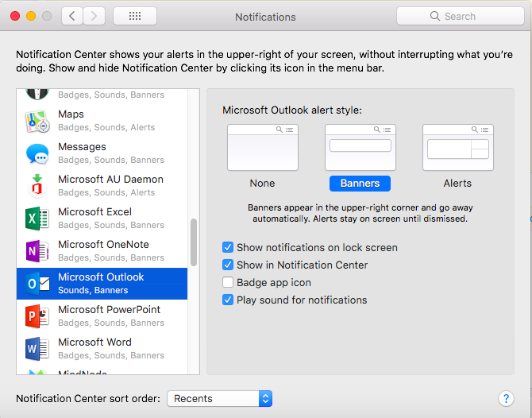Click the Microsoft Outlook icon in list
532x418 pixels.
pos(37,284)
